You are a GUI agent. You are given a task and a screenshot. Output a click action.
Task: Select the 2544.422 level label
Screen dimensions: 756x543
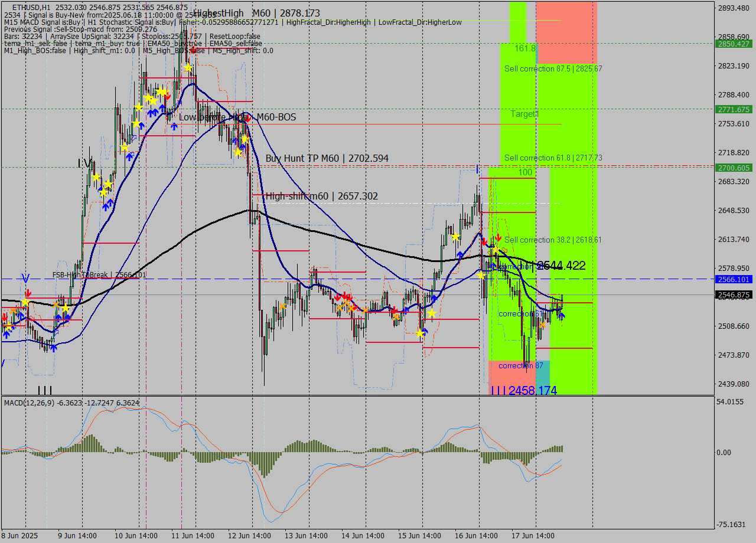560,266
